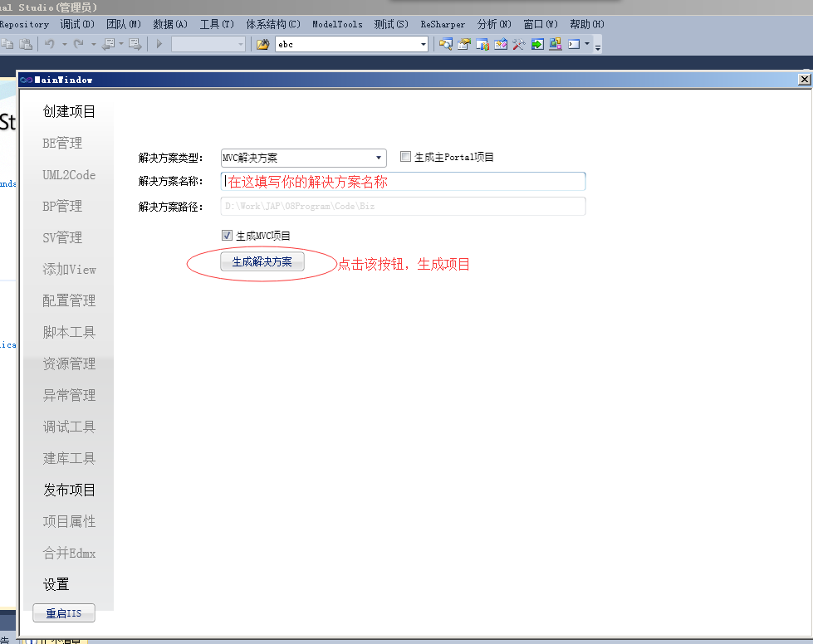Expand the 解决方案类型 dropdown
Screen dimensions: 813x644
pos(379,158)
